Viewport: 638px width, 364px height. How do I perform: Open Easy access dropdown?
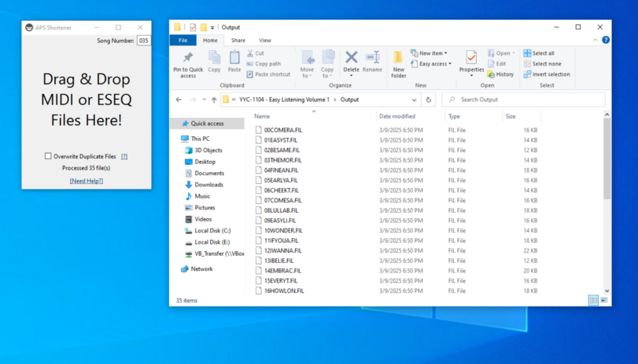431,64
